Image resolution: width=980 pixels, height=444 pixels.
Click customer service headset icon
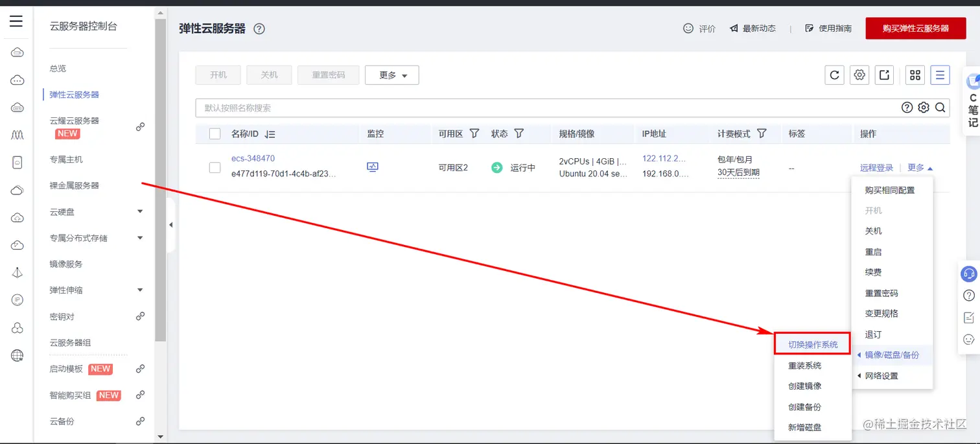968,274
